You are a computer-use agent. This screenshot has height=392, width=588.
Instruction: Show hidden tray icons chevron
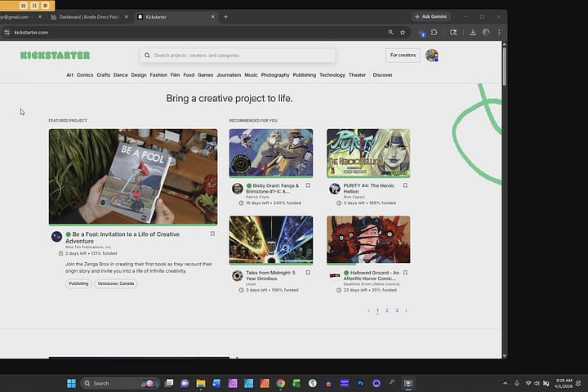click(x=506, y=383)
